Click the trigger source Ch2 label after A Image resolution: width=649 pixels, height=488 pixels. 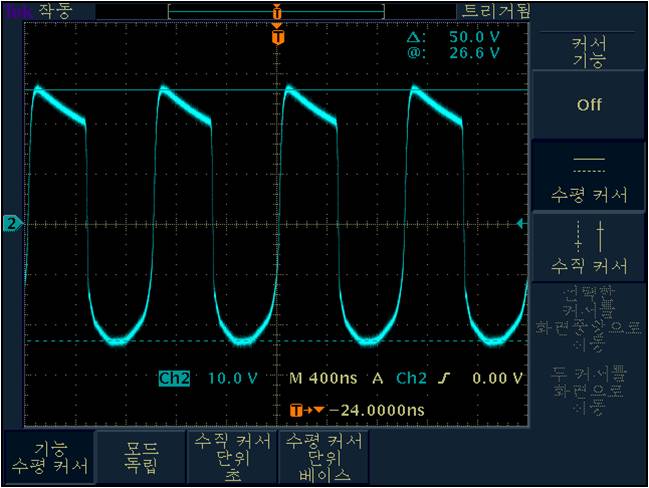point(411,378)
